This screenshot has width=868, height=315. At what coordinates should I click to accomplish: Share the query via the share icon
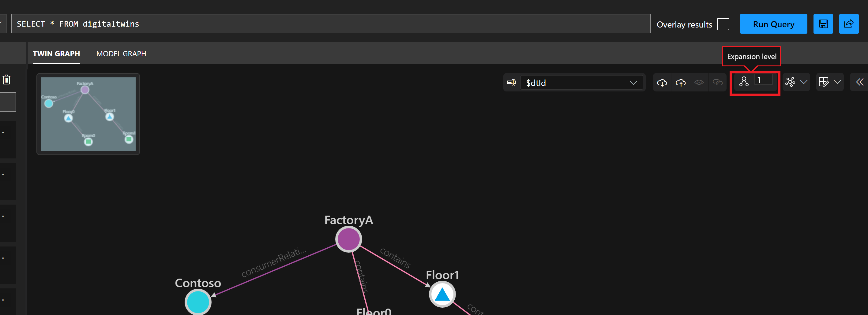coord(849,24)
